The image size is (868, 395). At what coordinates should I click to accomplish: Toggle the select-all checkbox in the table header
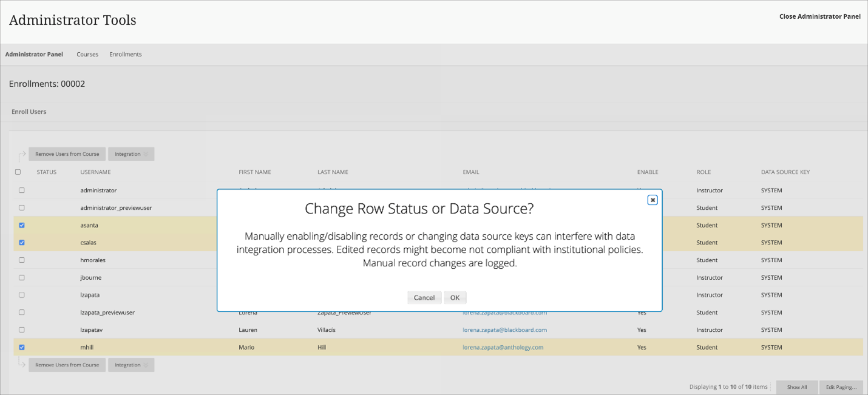click(x=18, y=172)
